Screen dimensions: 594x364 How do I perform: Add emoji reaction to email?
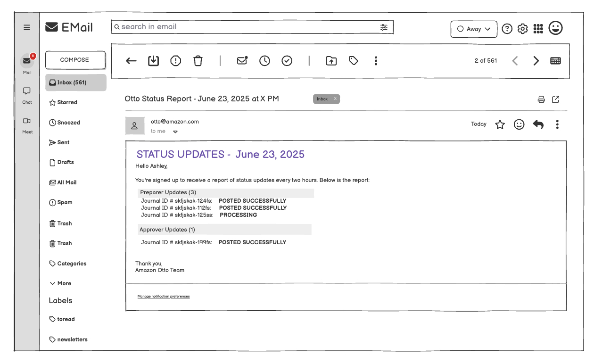(519, 124)
